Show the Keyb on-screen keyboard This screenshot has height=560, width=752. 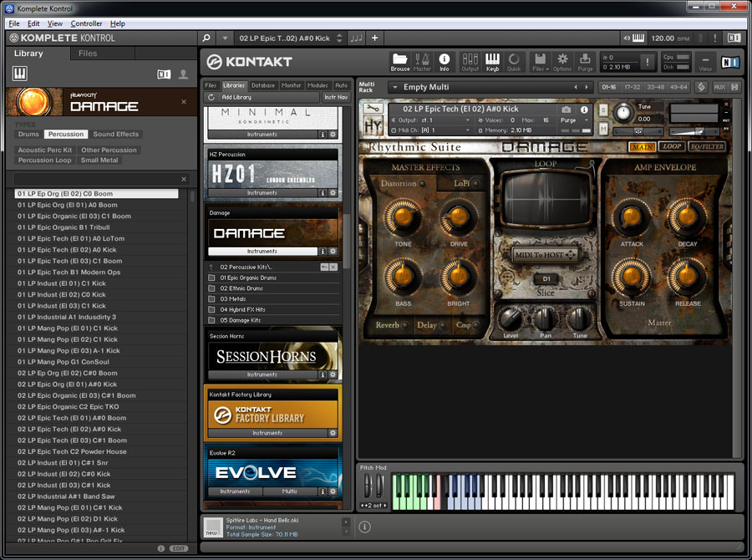492,61
